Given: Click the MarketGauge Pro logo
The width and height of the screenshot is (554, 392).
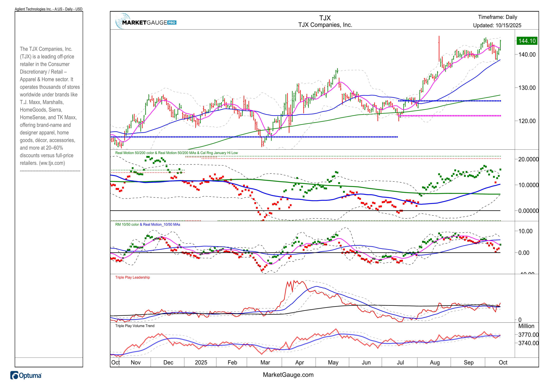Looking at the screenshot, I should point(146,22).
